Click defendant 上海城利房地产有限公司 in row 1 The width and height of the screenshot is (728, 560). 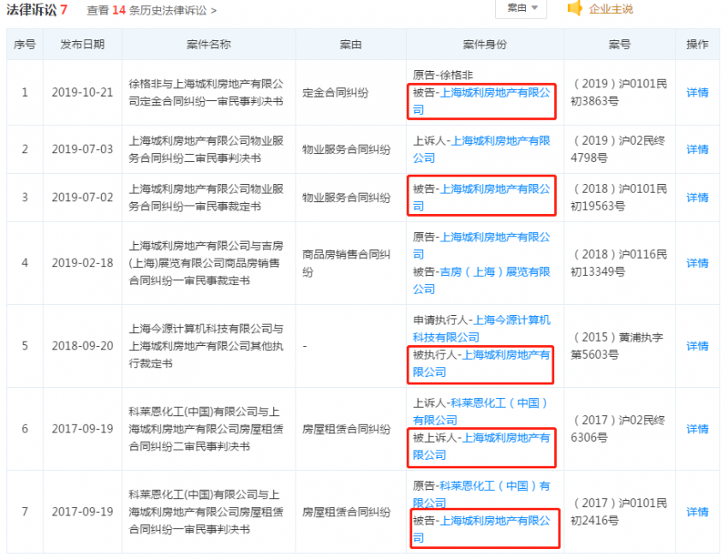(481, 101)
